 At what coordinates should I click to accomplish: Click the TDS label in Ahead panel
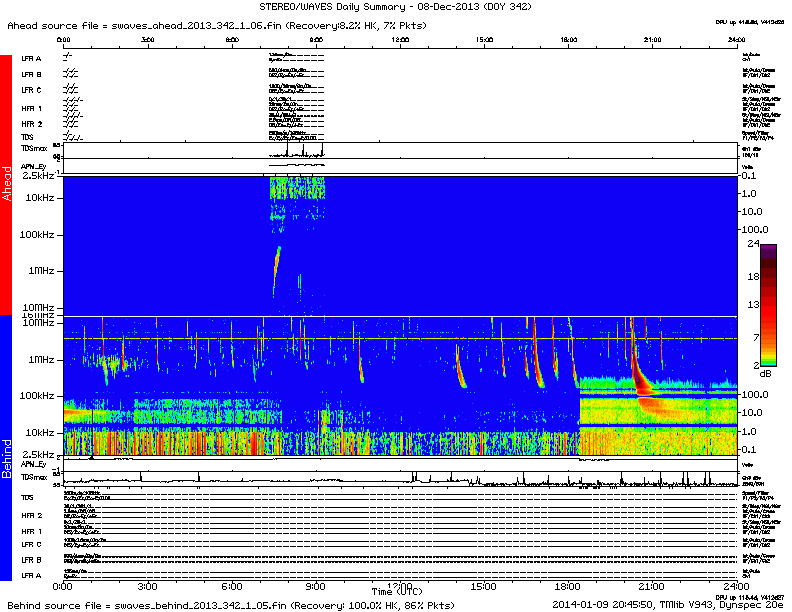pos(27,136)
